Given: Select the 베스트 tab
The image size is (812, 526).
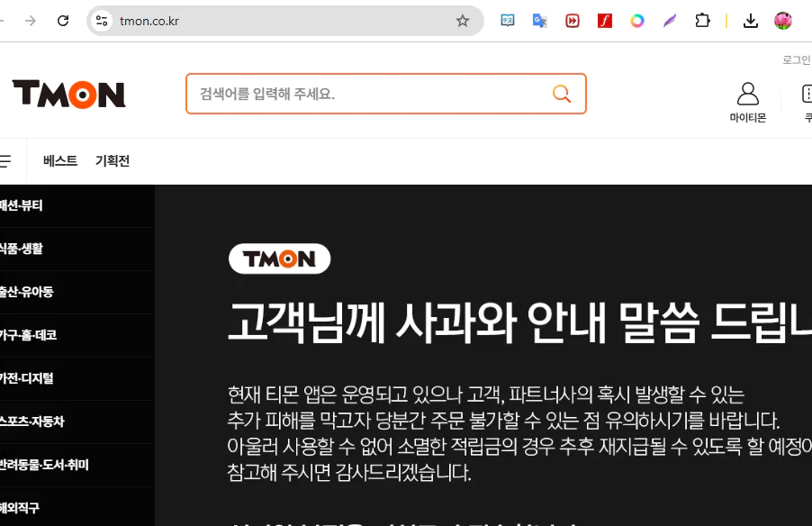Looking at the screenshot, I should coord(60,161).
